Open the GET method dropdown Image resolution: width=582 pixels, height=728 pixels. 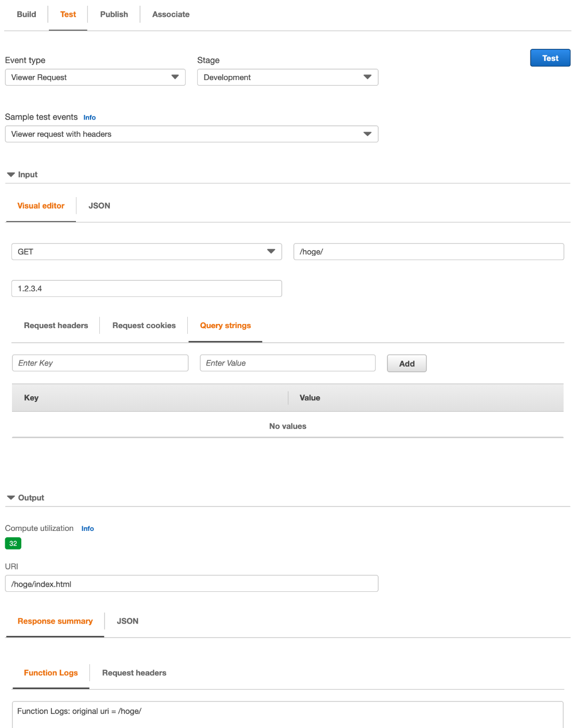click(x=147, y=252)
